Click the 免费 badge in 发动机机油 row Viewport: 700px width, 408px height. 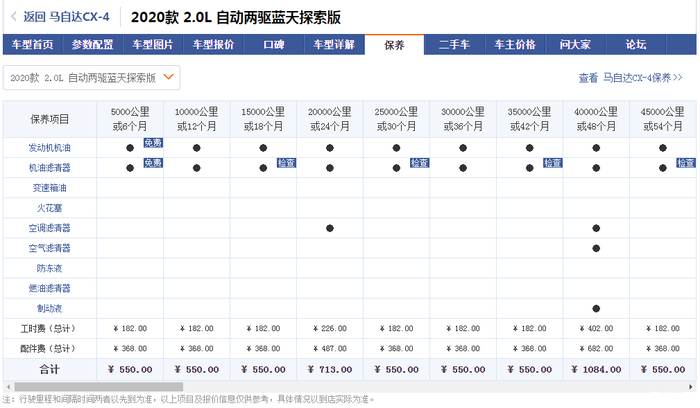coord(153,144)
